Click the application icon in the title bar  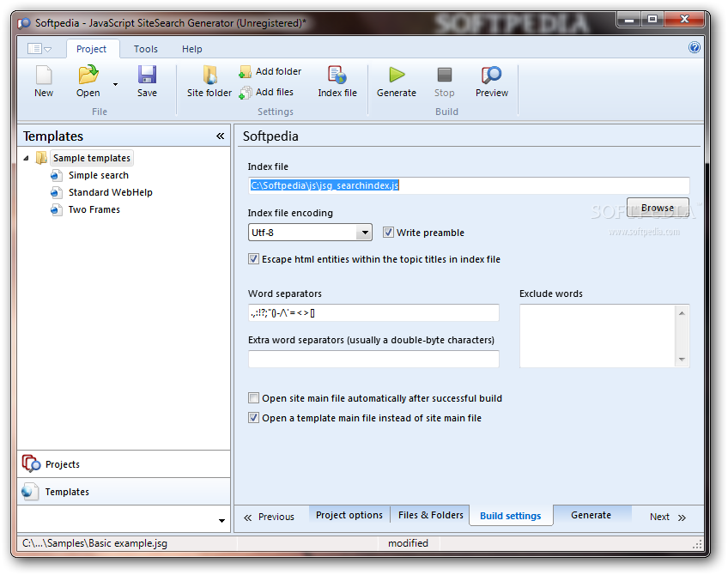pos(24,23)
